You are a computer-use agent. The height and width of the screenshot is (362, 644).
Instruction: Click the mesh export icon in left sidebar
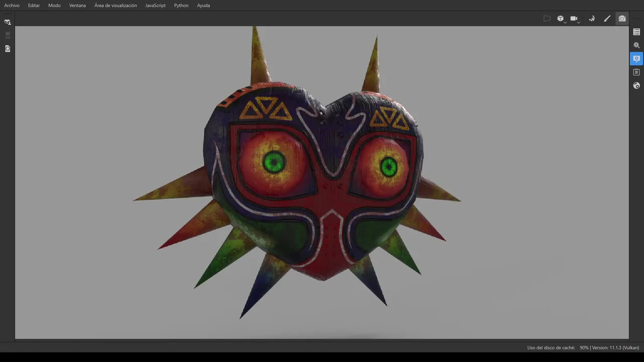8,22
